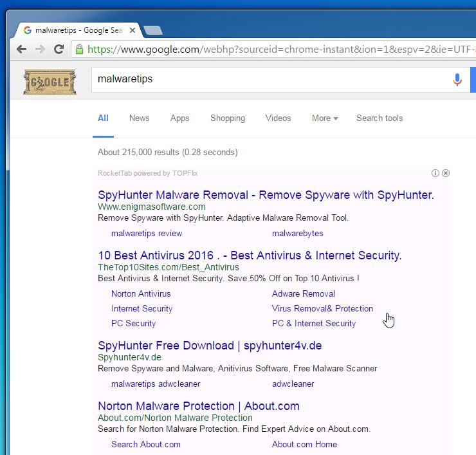Screen dimensions: 476x455
Task: Open the Norton Antivirus sitelink
Action: pos(141,293)
